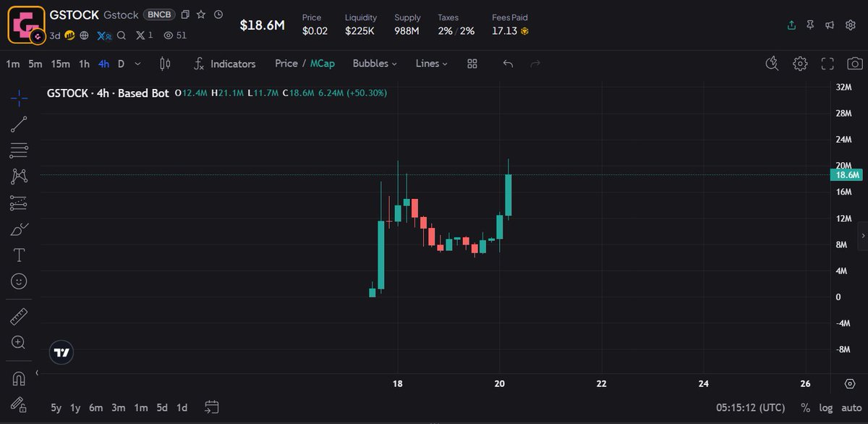Open the clock history icon beside the star
The height and width of the screenshot is (424, 868).
click(218, 14)
